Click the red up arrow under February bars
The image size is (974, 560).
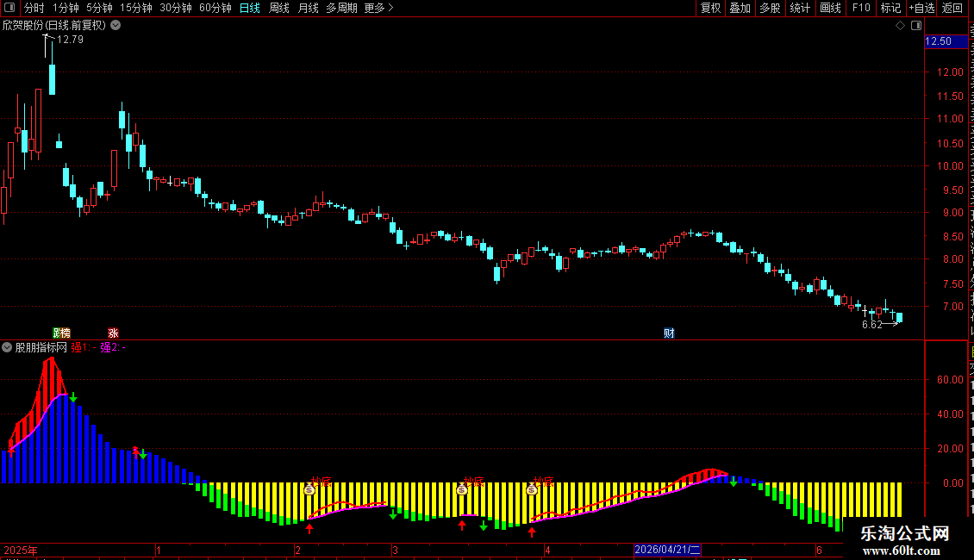pos(309,529)
